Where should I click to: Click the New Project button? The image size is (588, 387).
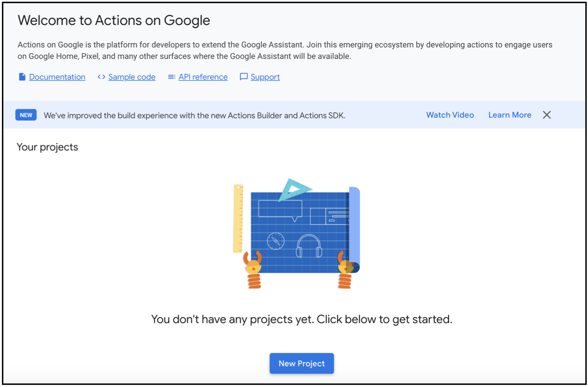(302, 363)
